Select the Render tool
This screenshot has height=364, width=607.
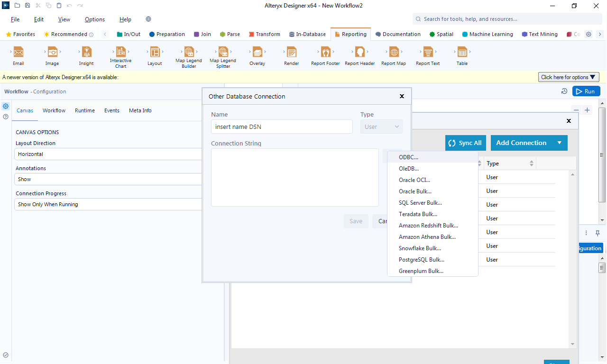pyautogui.click(x=291, y=55)
